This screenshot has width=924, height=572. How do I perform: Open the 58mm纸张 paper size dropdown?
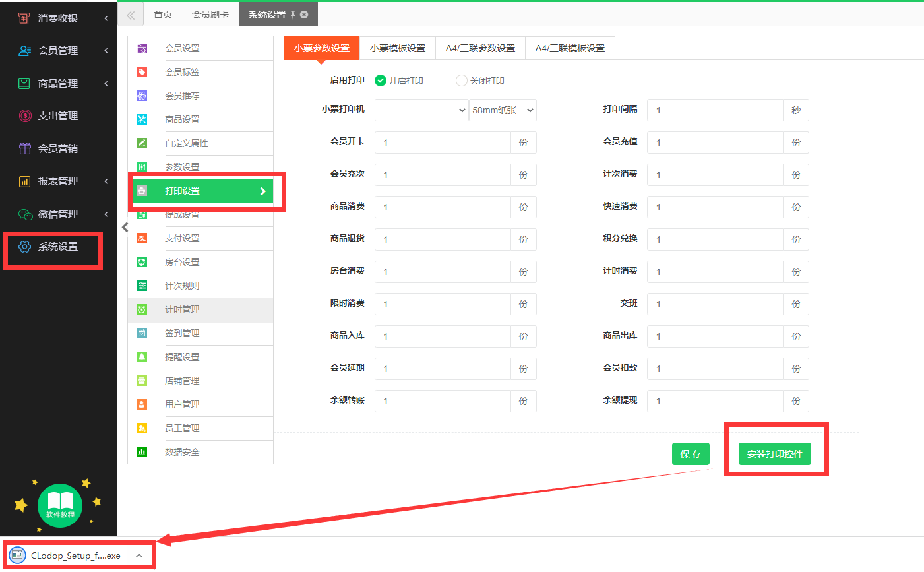click(503, 111)
